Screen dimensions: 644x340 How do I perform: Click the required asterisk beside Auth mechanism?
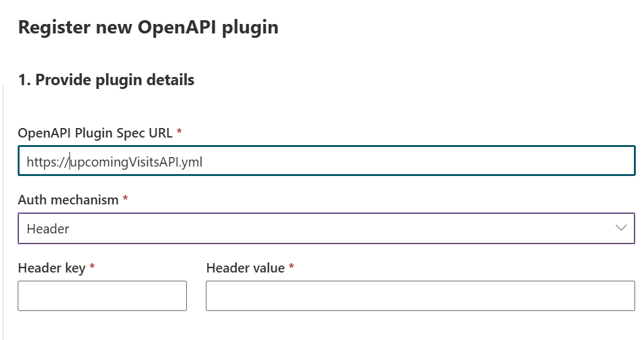tap(125, 199)
